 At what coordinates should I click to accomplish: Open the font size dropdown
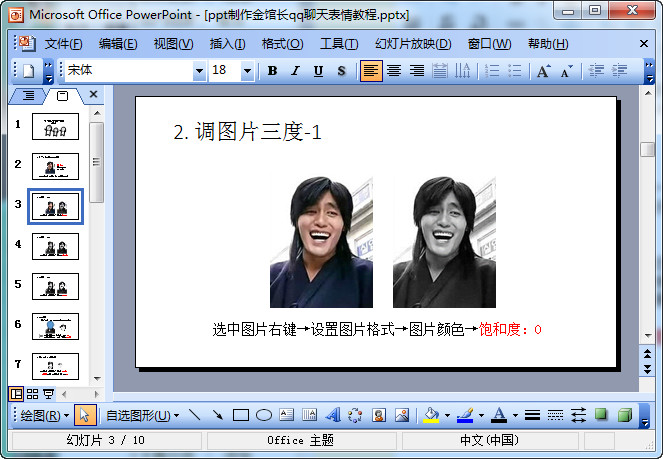click(248, 71)
